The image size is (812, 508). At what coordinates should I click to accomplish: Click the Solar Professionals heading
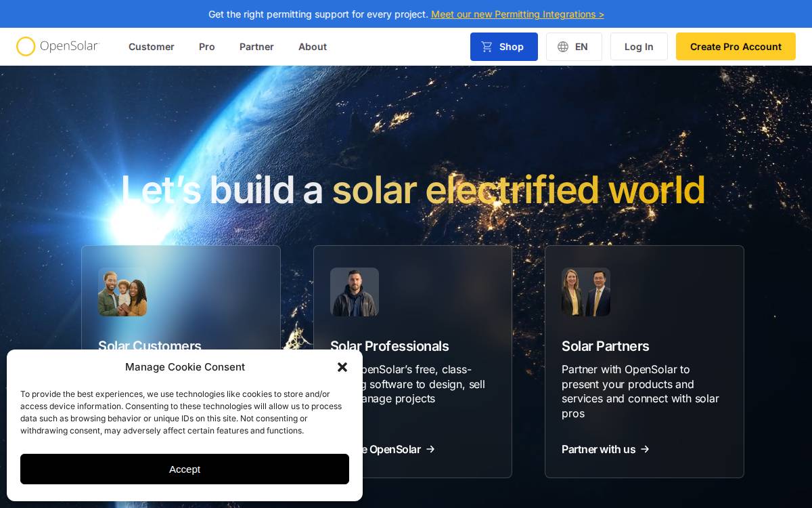pos(389,346)
